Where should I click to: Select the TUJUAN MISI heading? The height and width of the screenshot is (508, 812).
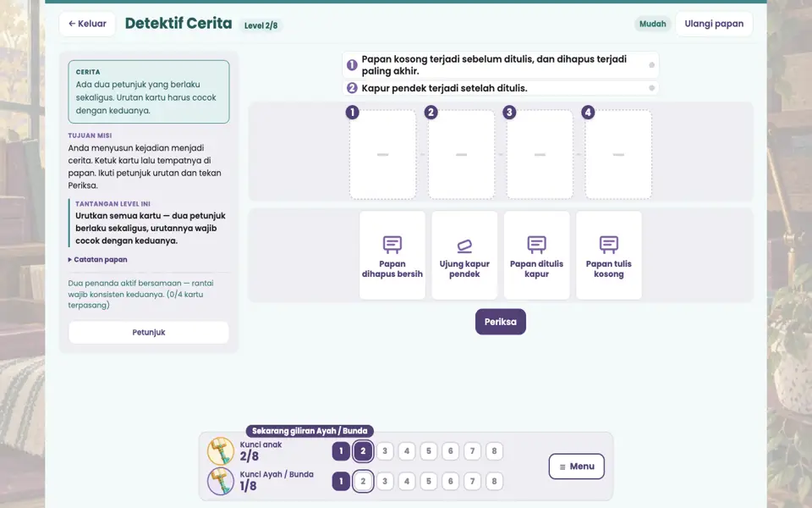point(90,135)
